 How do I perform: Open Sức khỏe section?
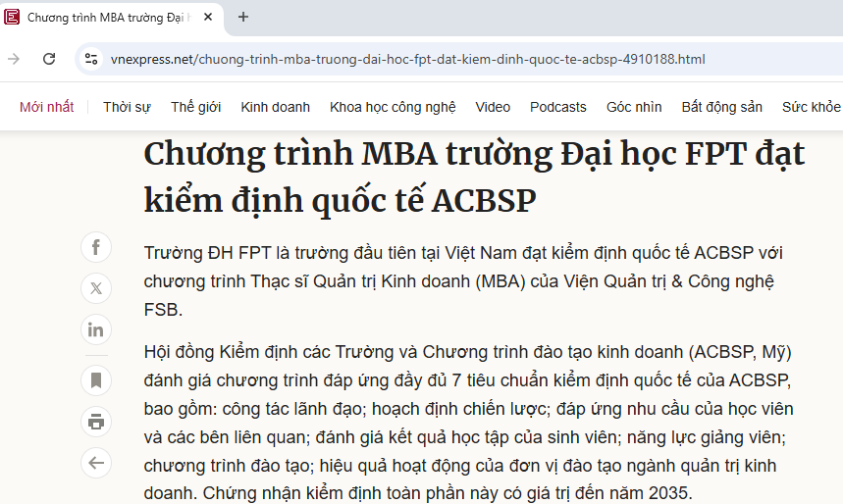pos(812,107)
